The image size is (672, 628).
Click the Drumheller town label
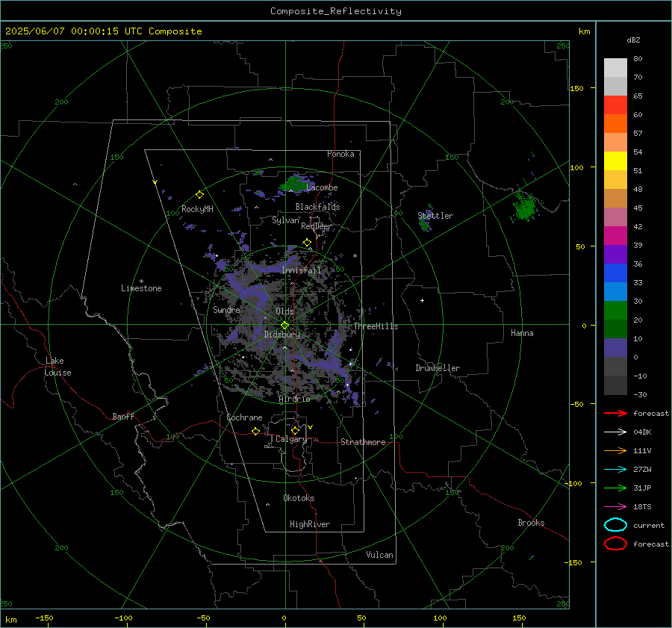pos(438,368)
